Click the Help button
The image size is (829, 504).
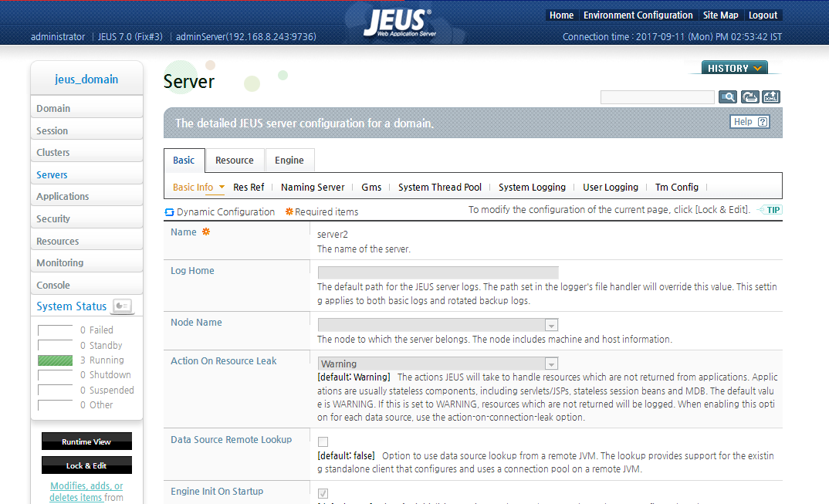[x=749, y=122]
